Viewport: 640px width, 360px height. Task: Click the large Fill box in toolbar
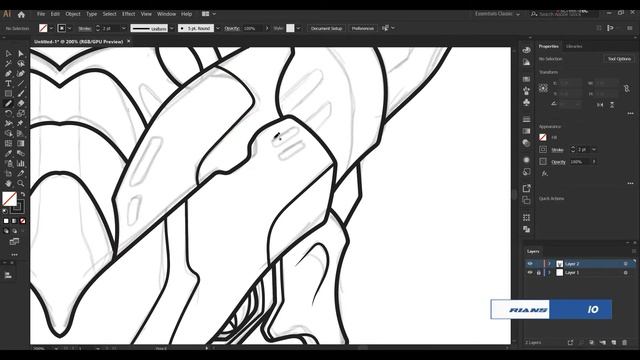pos(9,199)
